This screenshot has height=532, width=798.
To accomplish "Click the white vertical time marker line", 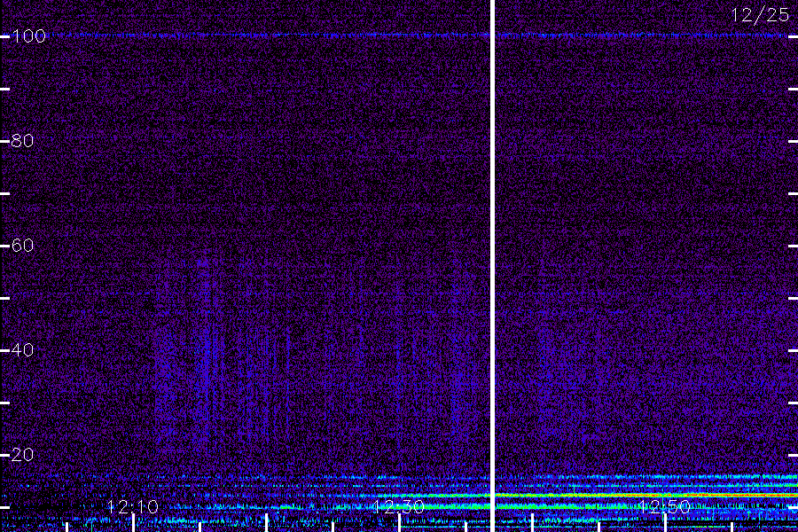I will pos(492,266).
